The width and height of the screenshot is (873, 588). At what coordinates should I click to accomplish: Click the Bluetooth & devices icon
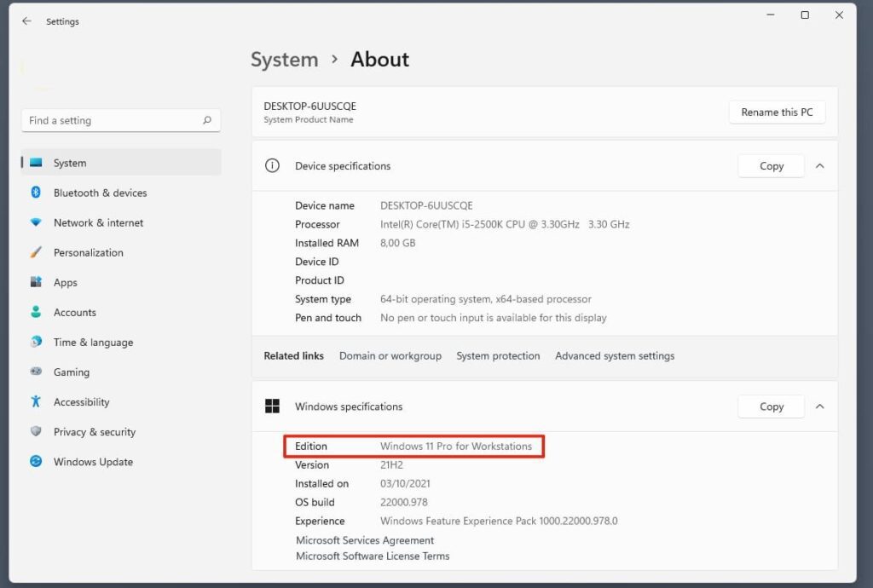click(x=36, y=193)
